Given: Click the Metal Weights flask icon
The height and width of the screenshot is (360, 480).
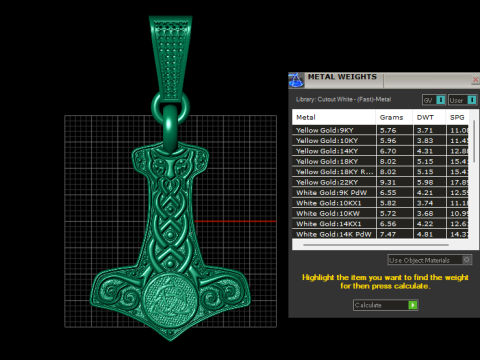Looking at the screenshot, I should (296, 80).
